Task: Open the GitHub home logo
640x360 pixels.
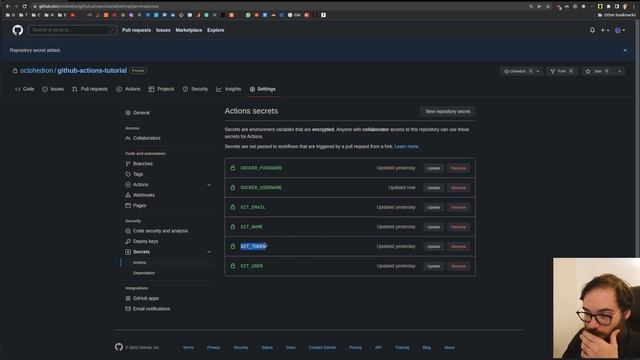Action: [17, 30]
